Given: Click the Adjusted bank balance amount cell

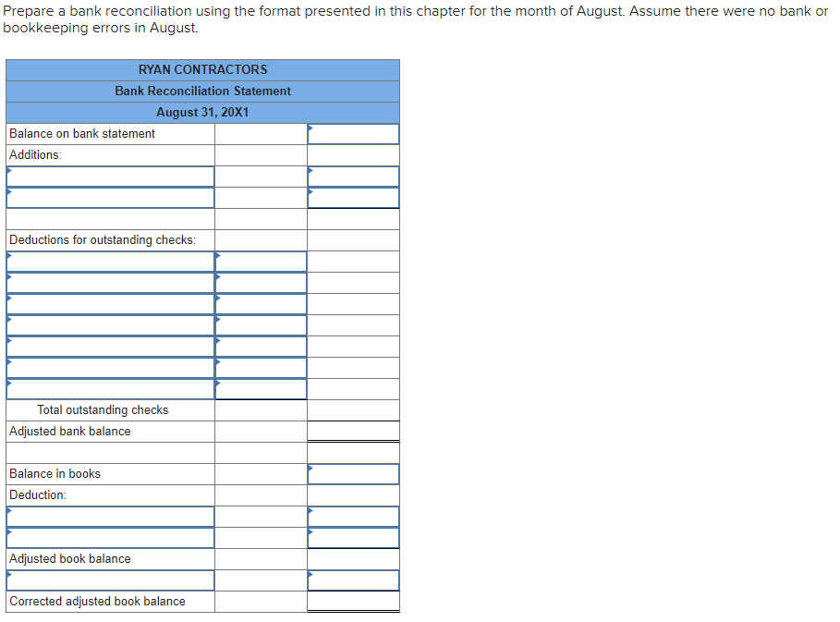Looking at the screenshot, I should point(353,431).
